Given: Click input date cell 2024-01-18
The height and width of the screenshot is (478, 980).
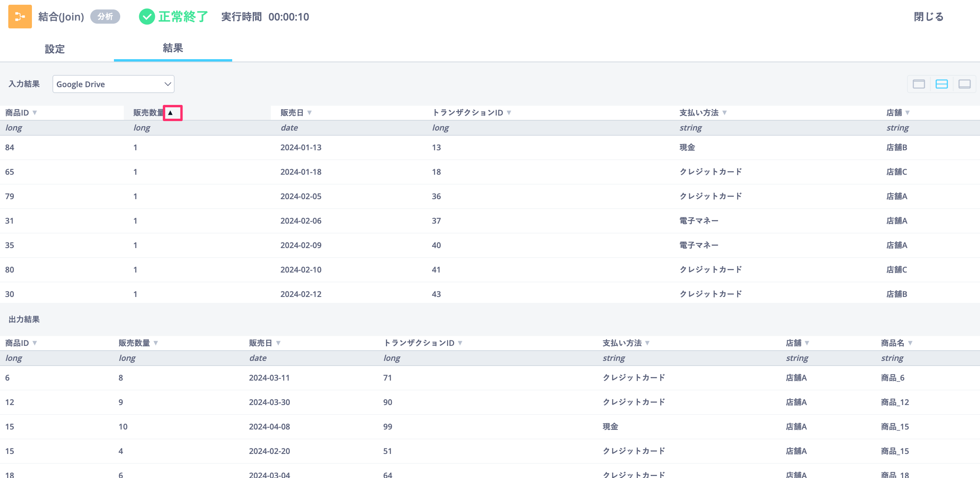Looking at the screenshot, I should [301, 172].
